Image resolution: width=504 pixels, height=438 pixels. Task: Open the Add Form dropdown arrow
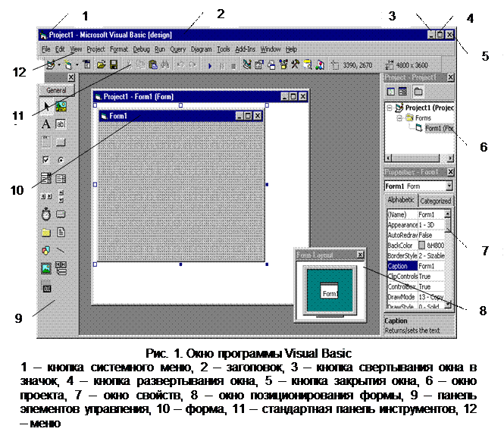pos(77,65)
